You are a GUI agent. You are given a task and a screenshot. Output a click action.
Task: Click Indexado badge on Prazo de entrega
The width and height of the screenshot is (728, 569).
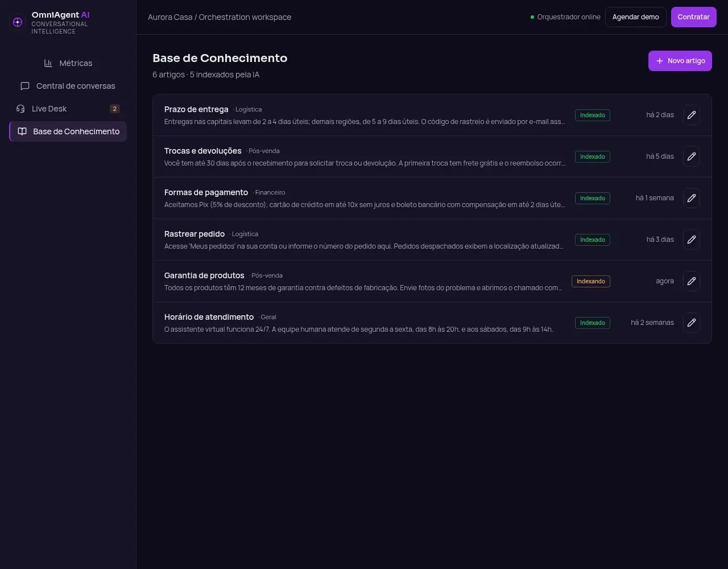coord(593,115)
